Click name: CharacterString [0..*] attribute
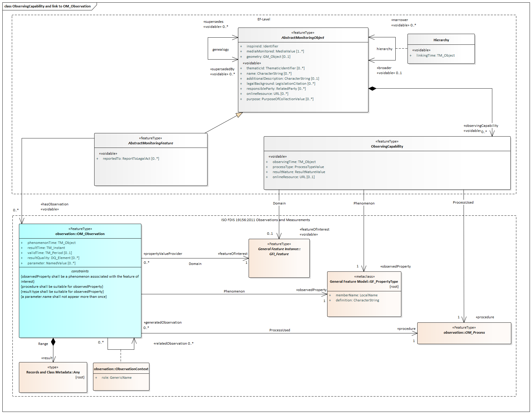This screenshot has width=532, height=414. 269,73
